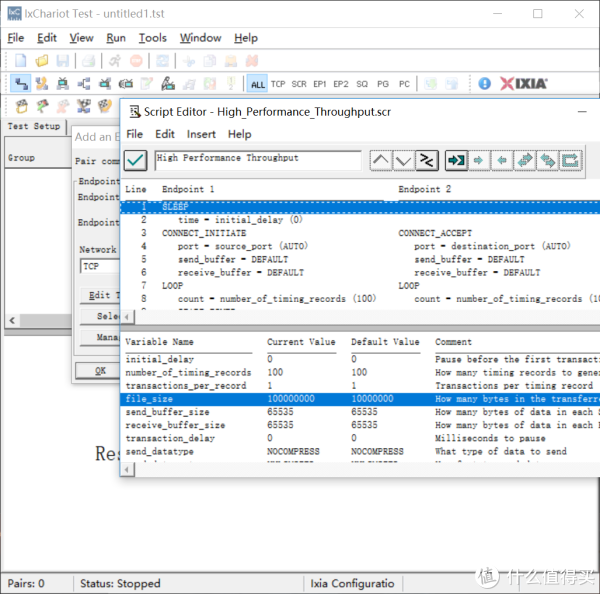This screenshot has height=594, width=600.
Task: Click the first TV-shaped pair icon
Action: [x=62, y=83]
